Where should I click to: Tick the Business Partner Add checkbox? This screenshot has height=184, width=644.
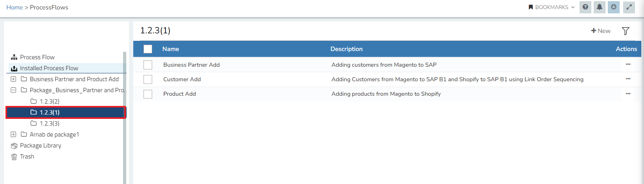(148, 65)
